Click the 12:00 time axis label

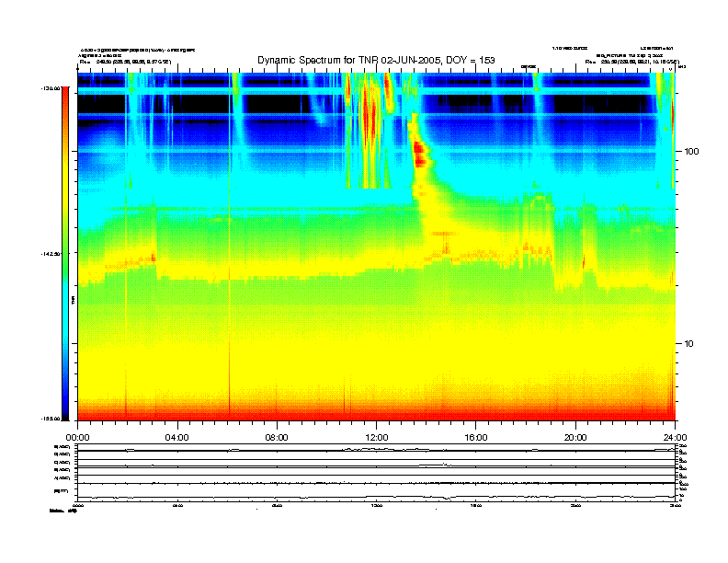(x=377, y=438)
